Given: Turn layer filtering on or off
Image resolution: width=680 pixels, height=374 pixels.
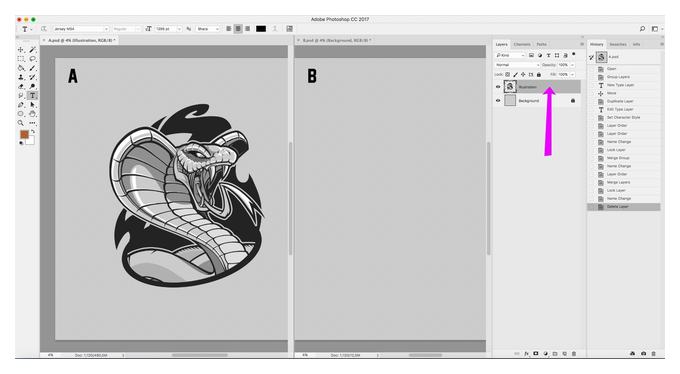Looking at the screenshot, I should click(x=573, y=54).
